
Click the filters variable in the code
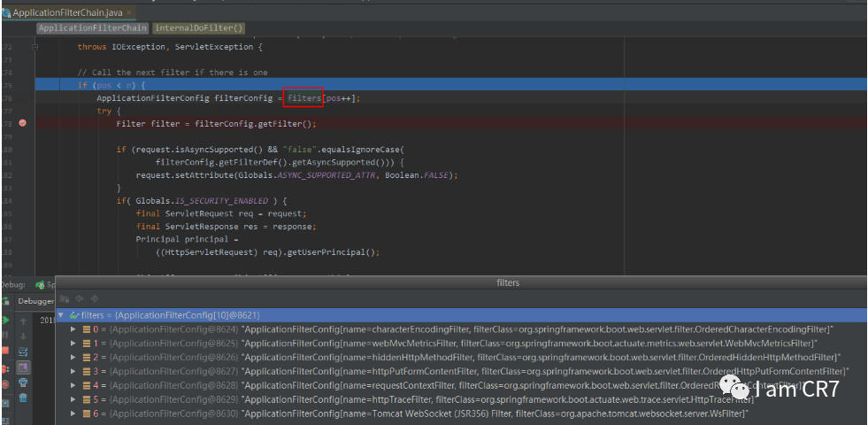point(303,98)
